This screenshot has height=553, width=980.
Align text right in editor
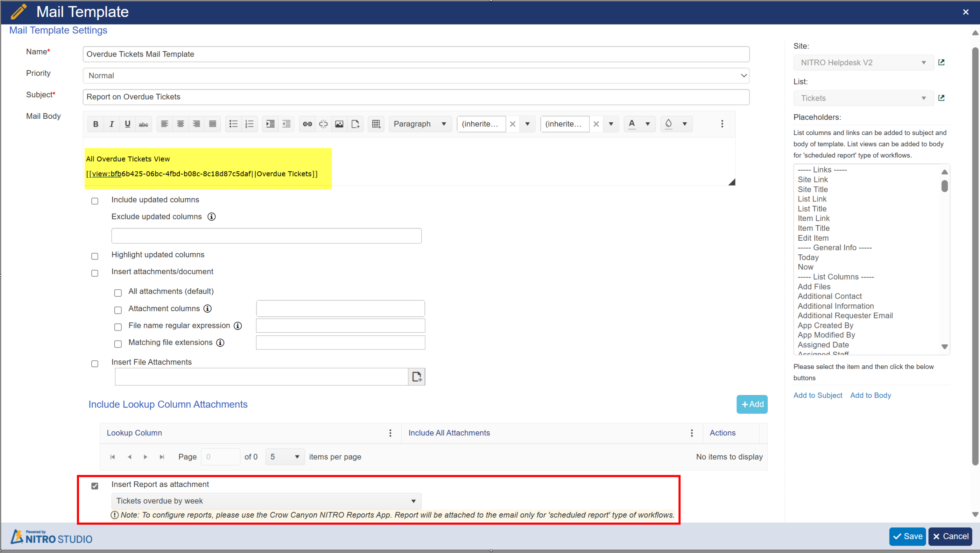[x=196, y=124]
